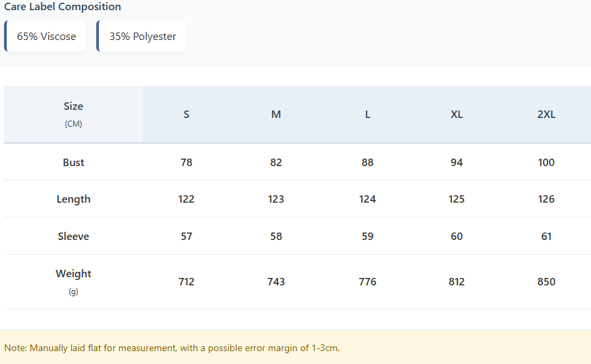Select the M size column header
The image size is (591, 364).
point(276,115)
